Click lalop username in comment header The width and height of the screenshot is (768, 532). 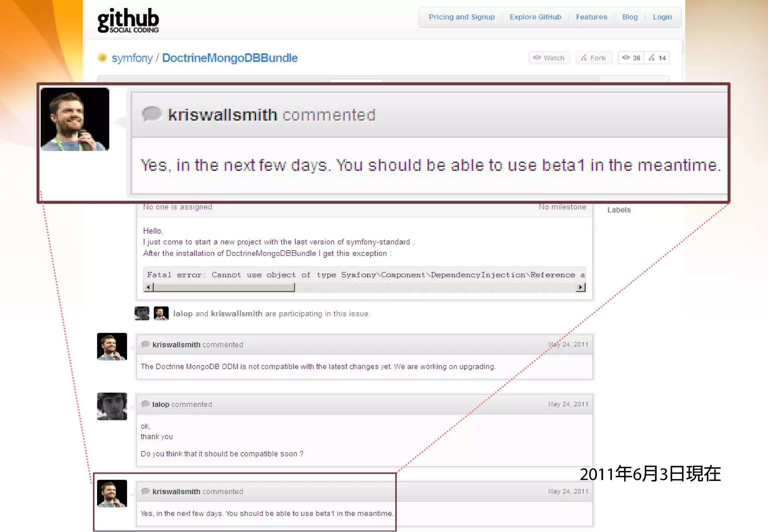click(160, 404)
